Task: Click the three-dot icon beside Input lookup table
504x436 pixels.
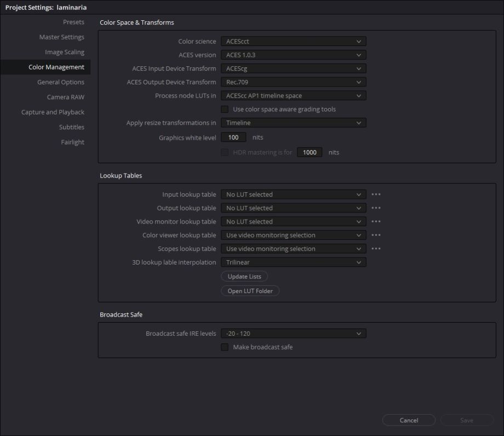Action: tap(376, 194)
